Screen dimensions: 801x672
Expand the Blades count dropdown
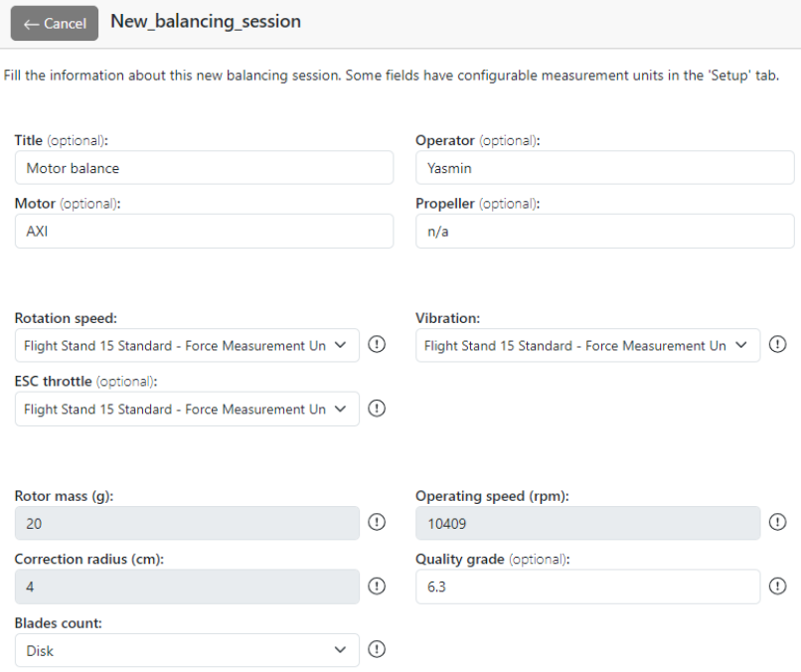coord(187,650)
